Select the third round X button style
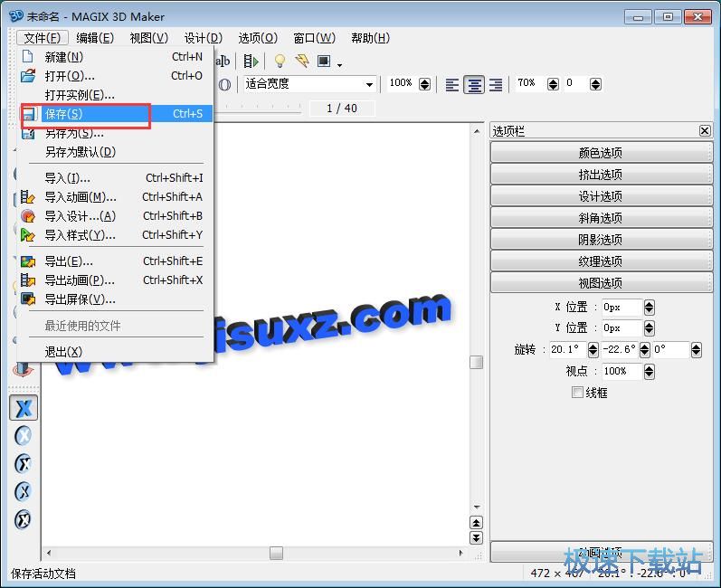 [23, 463]
